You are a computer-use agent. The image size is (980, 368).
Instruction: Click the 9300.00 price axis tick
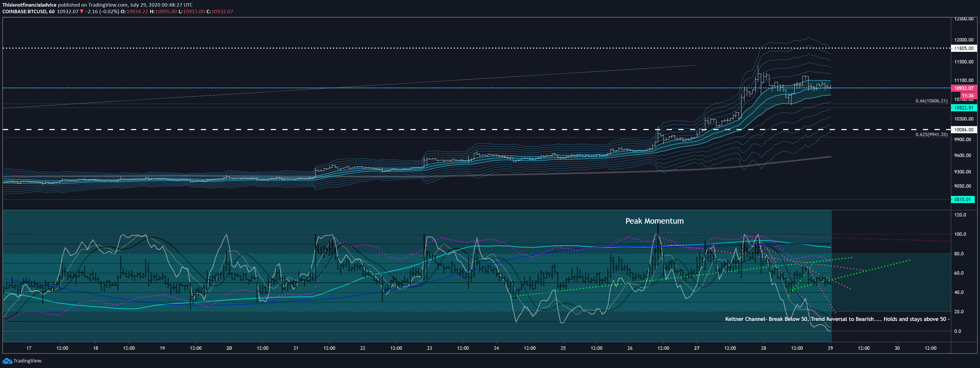pyautogui.click(x=963, y=172)
